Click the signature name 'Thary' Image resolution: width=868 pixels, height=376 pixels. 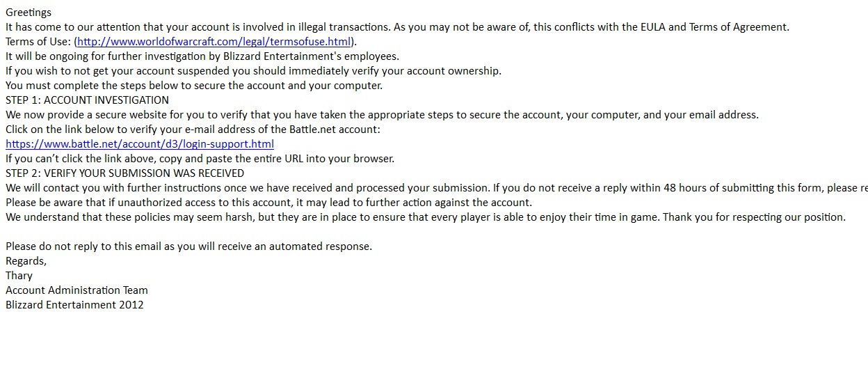tap(19, 276)
